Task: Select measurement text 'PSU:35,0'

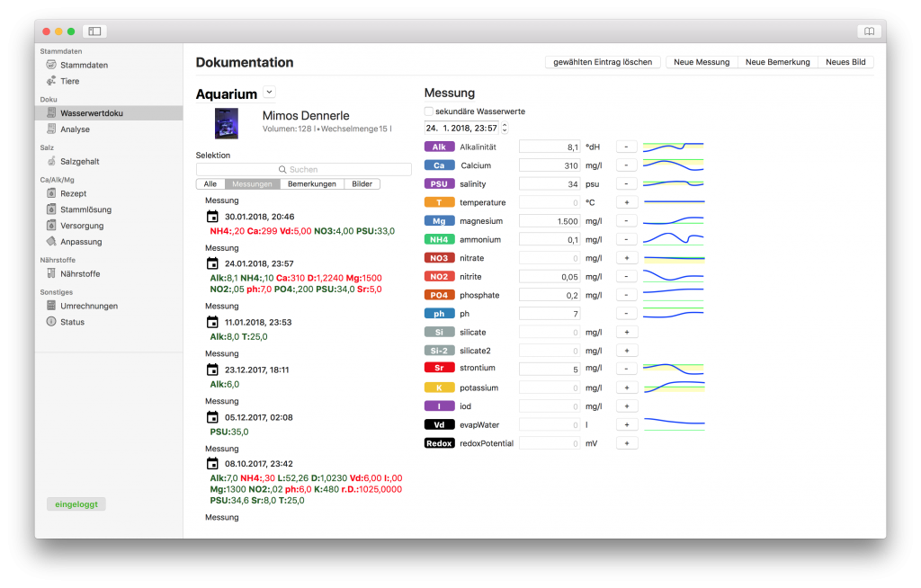Action: coord(229,432)
